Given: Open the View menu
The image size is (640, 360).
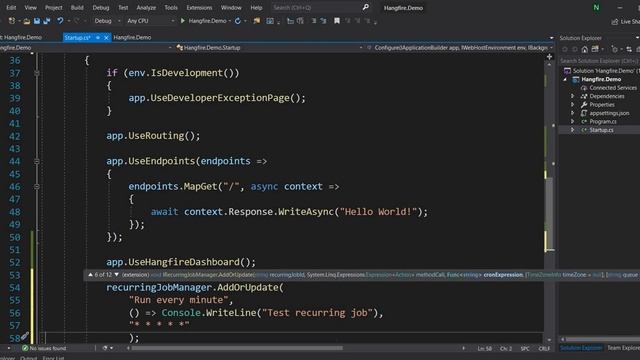Looking at the screenshot, I should [30, 7].
